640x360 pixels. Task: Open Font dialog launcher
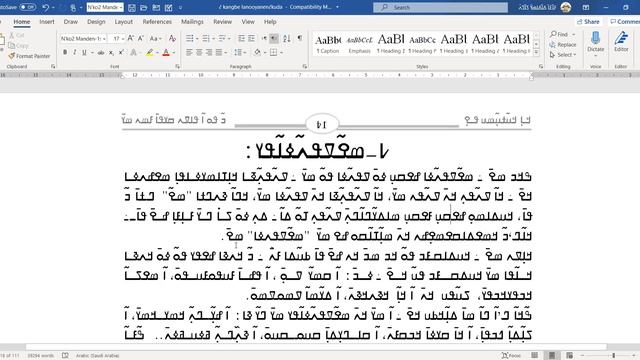tap(177, 66)
